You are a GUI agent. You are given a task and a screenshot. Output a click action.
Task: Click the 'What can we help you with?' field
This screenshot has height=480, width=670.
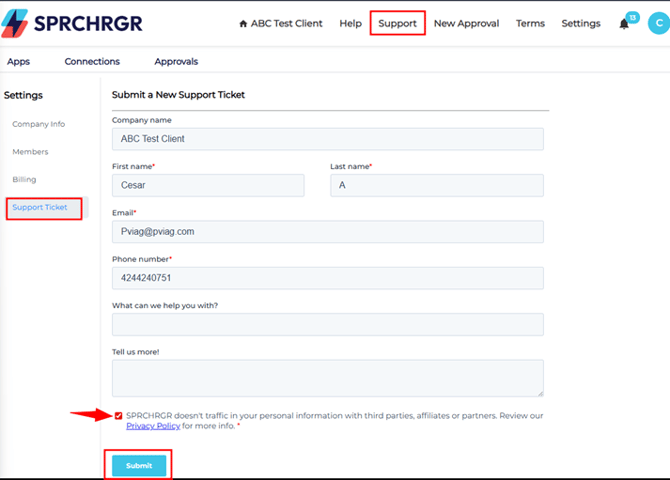[327, 324]
